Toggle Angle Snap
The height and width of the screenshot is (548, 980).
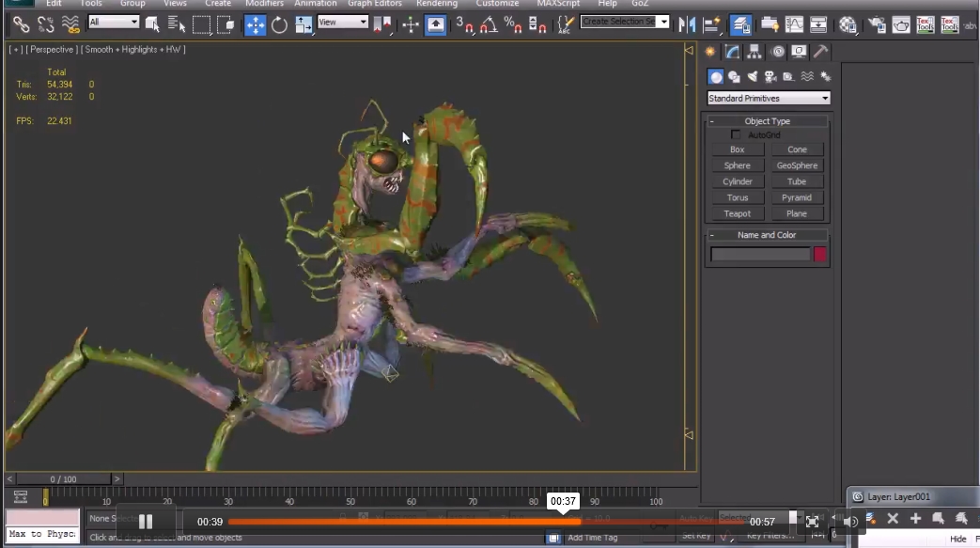pyautogui.click(x=489, y=24)
